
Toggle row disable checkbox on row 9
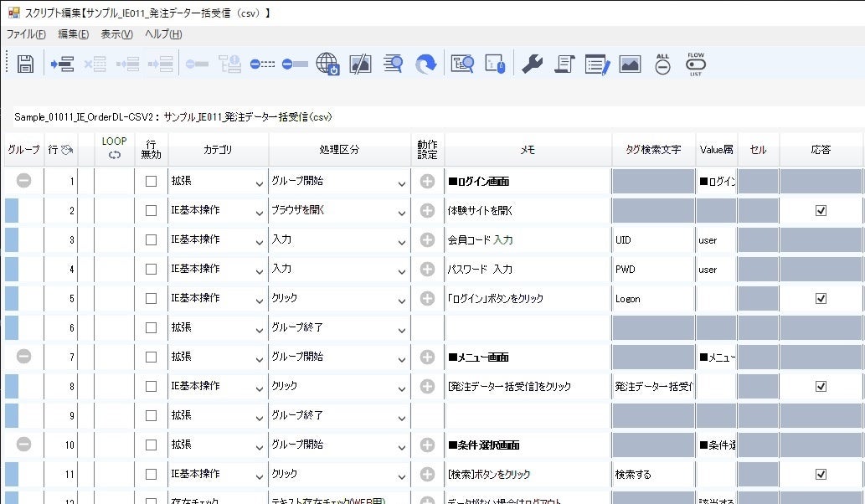152,416
